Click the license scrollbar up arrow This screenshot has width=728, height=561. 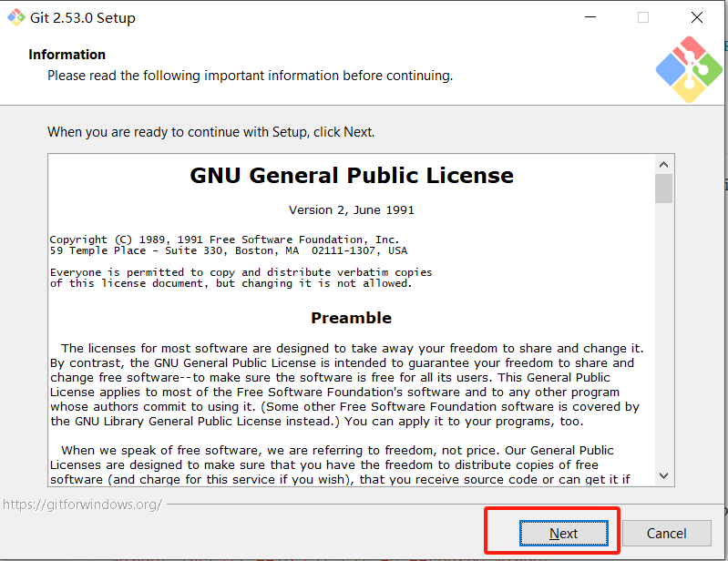(664, 164)
